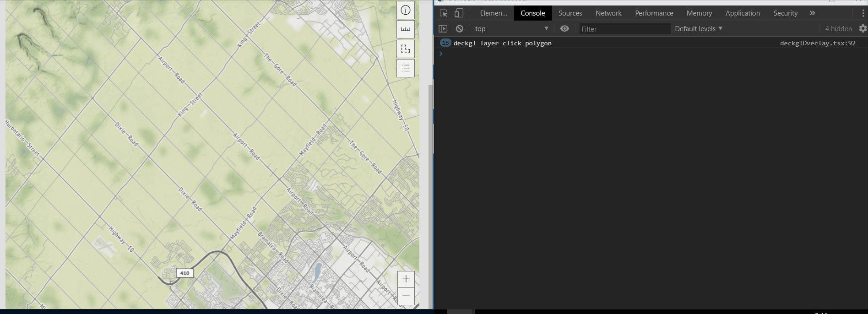Activate the map area selection tool

[406, 49]
